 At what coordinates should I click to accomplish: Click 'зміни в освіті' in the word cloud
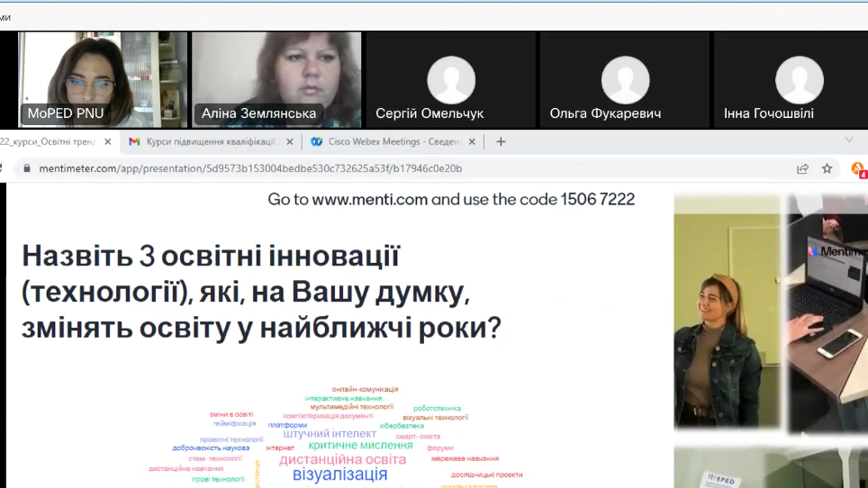(x=231, y=414)
